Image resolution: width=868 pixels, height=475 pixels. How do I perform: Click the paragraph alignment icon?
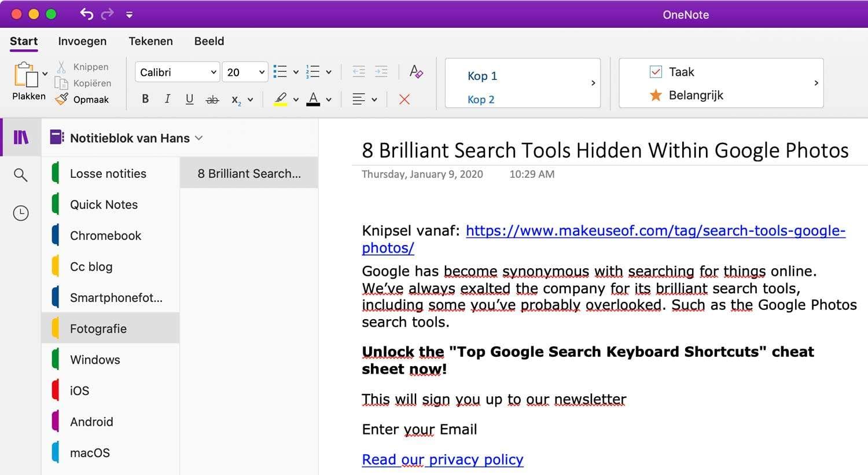(359, 99)
